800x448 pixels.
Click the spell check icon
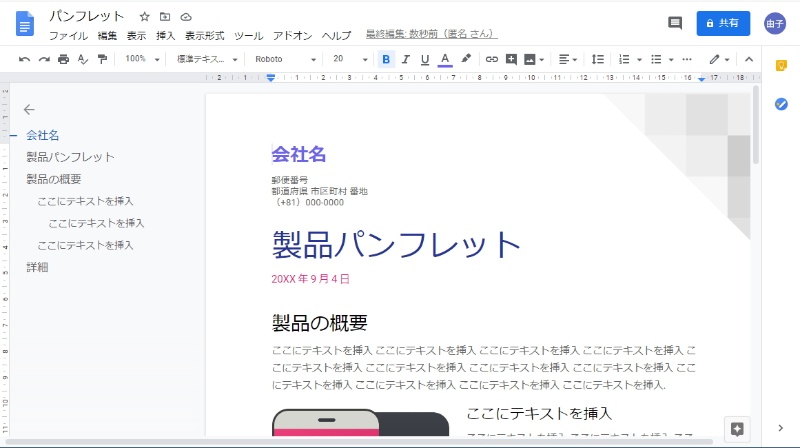83,59
